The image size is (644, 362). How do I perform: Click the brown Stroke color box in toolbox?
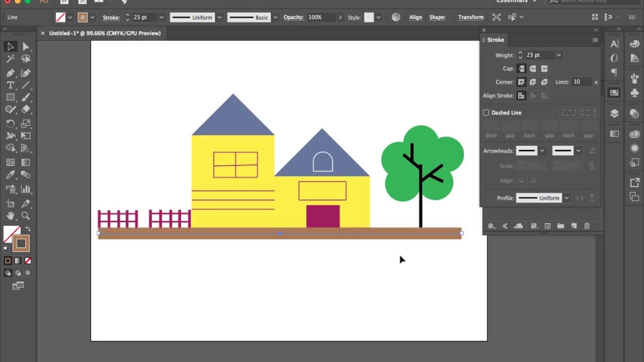21,244
